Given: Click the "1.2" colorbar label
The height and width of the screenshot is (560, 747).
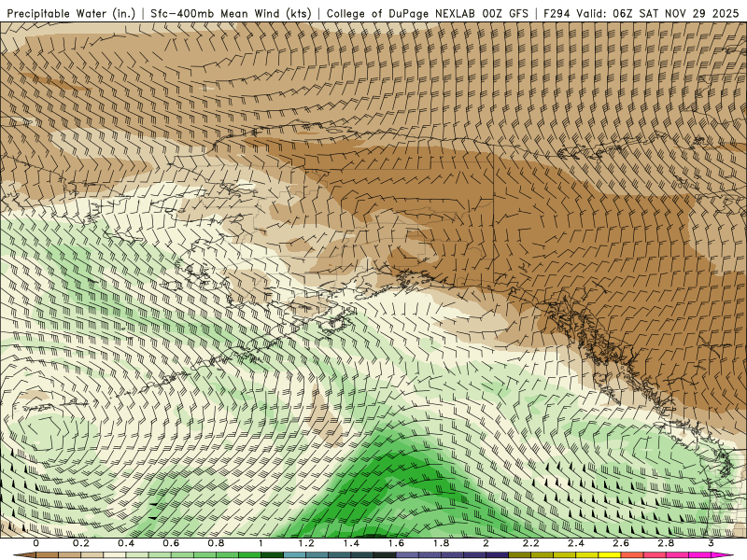Looking at the screenshot, I should click(306, 543).
